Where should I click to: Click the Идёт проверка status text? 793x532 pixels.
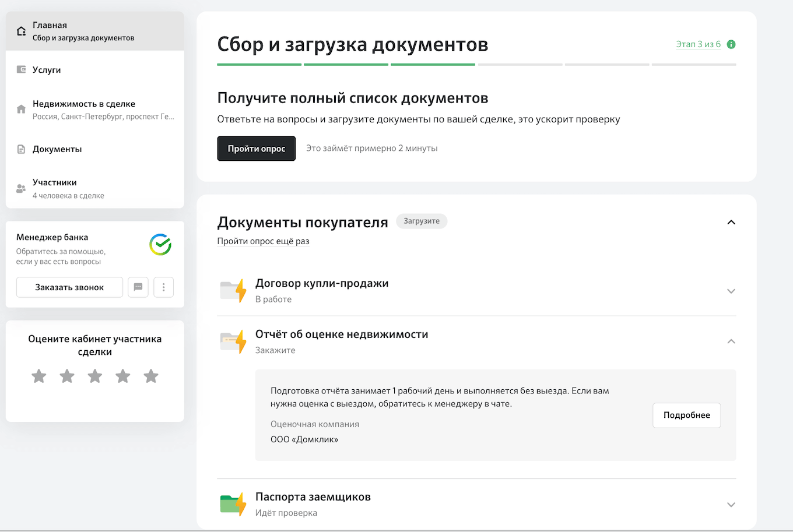[x=286, y=513]
